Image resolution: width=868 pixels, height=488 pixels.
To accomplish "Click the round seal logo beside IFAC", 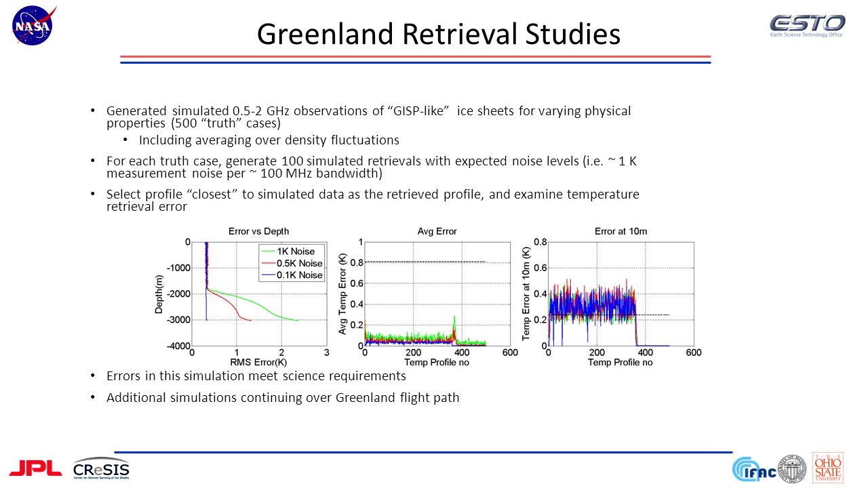I will click(791, 468).
